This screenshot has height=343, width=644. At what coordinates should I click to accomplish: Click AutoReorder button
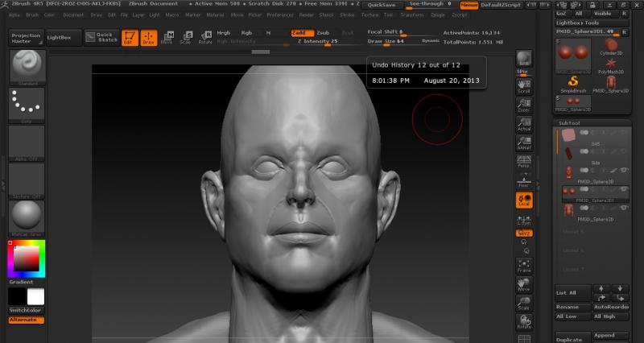coord(611,308)
